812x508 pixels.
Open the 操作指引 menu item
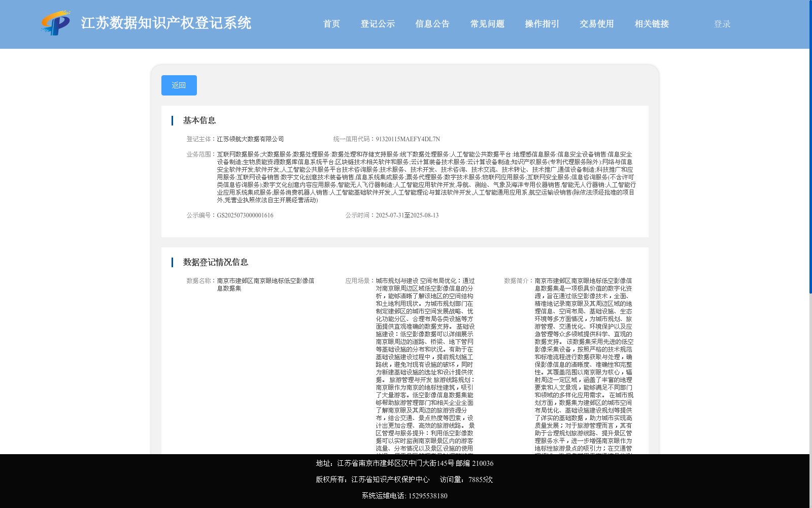coord(542,24)
